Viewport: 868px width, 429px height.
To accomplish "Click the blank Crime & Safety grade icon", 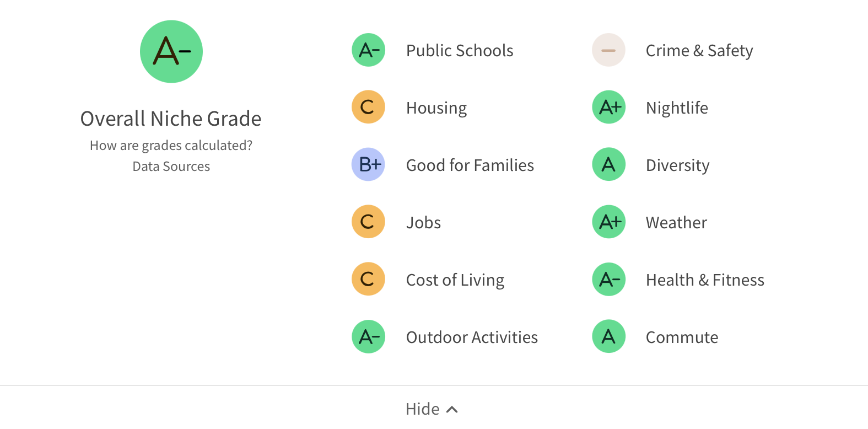I will point(609,50).
